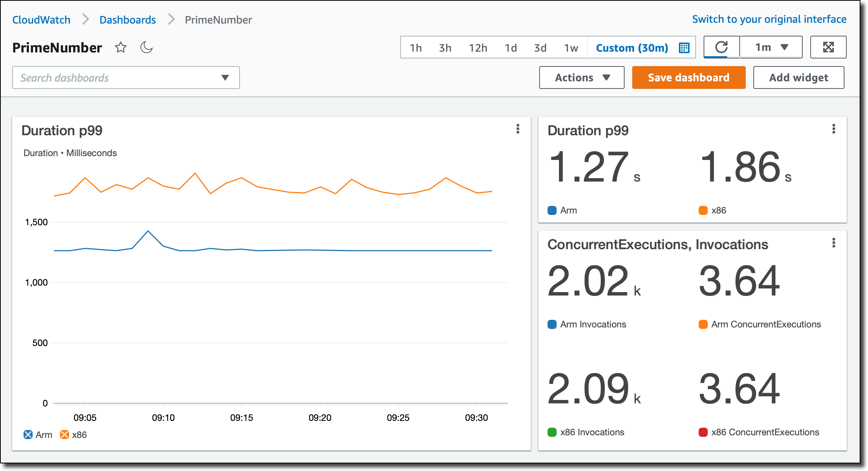Open options menu of ConcurrentExecutions, Invocations widget
The height and width of the screenshot is (471, 868).
click(833, 243)
